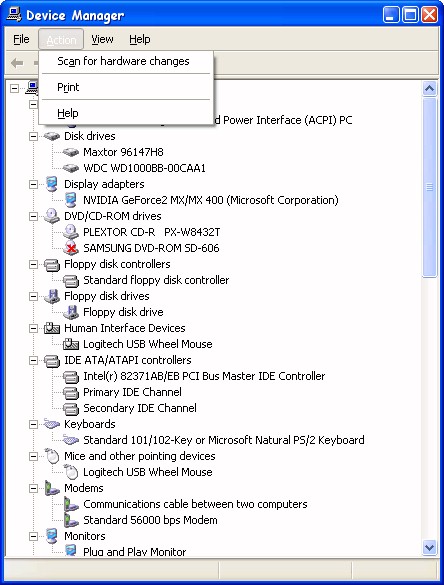Select the PLEXTOR CD-R drive icon
The image size is (444, 585).
point(71,232)
